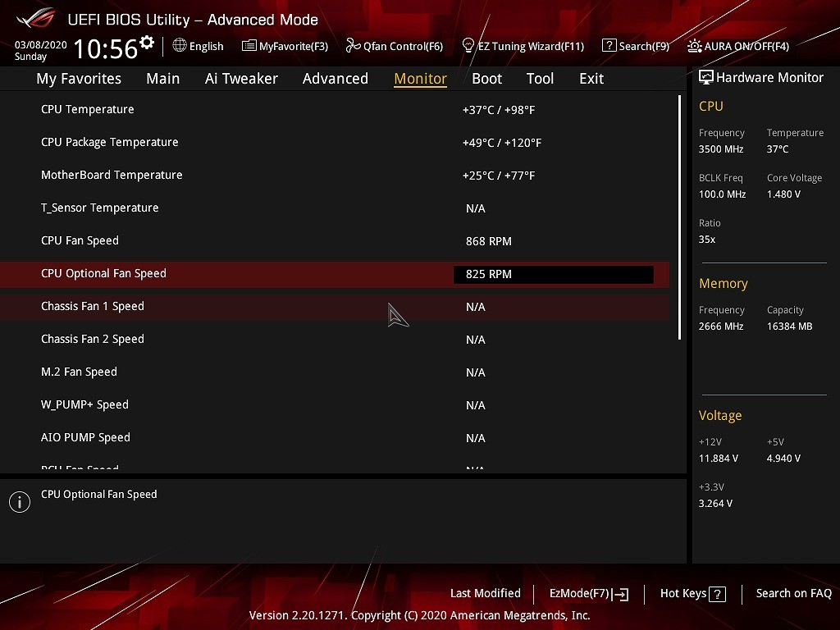Screen dimensions: 840x630
Task: Select CPU Optional Fan Speed row
Action: (335, 274)
